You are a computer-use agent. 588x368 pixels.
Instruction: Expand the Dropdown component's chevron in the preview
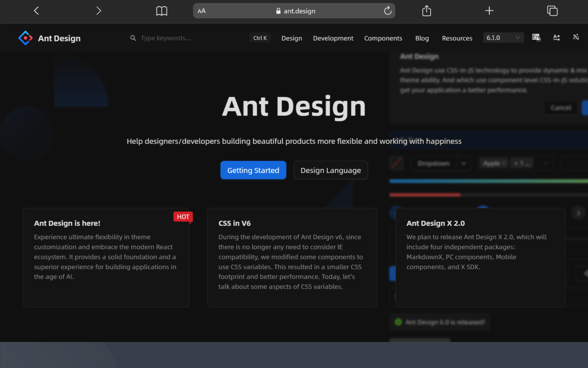point(464,163)
